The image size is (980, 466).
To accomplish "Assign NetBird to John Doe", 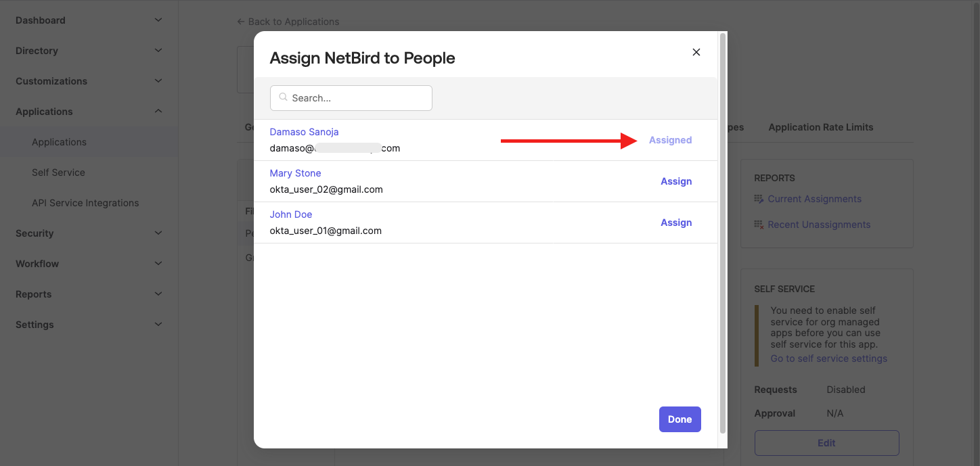I will point(675,222).
